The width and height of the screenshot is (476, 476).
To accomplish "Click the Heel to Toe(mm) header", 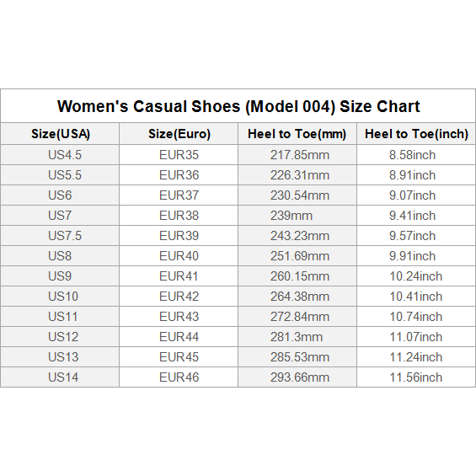I will [297, 134].
